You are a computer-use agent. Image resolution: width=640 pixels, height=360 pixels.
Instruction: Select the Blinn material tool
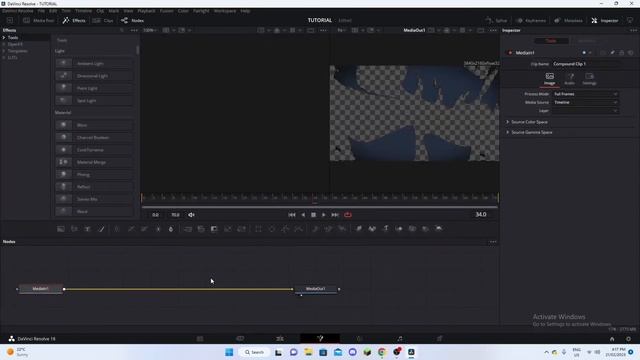pyautogui.click(x=94, y=125)
